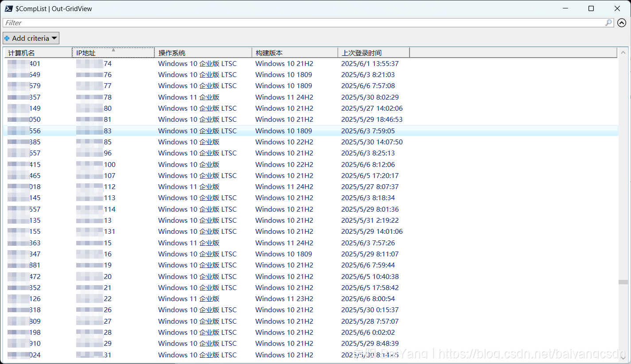
Task: Select highlighted row time 2025/6/3 7:59:05
Action: [x=368, y=131]
